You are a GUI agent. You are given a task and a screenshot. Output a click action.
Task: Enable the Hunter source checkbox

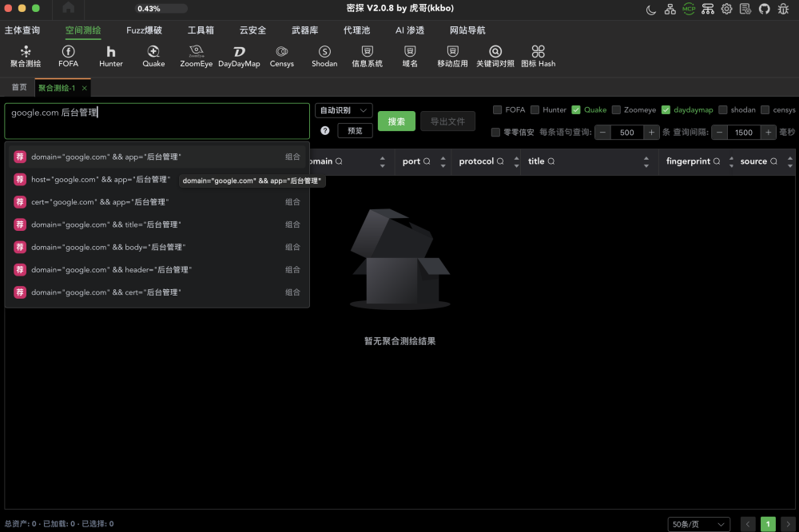535,109
